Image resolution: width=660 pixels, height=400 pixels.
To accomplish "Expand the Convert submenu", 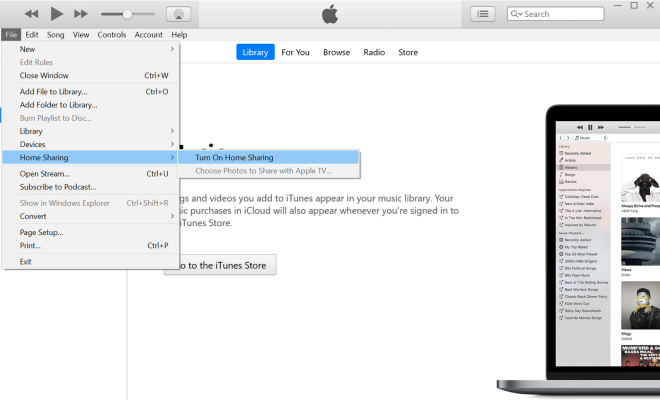I will 90,216.
